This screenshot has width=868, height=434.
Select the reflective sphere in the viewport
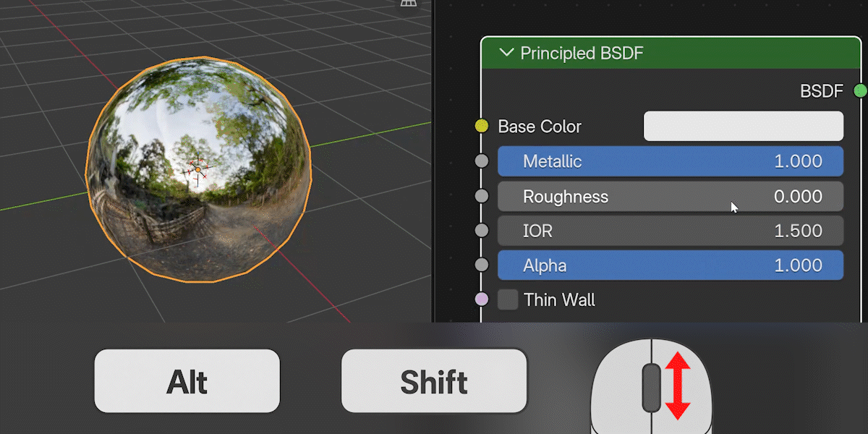[x=198, y=169]
